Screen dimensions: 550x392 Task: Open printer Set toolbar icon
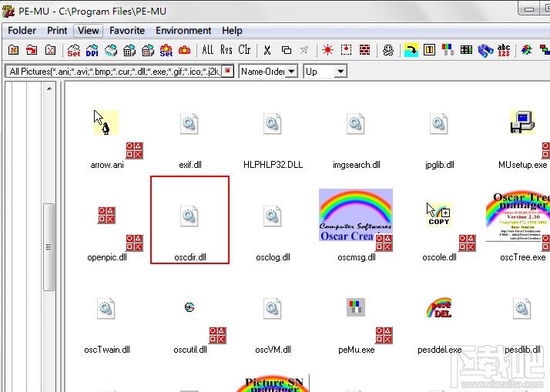[74, 50]
